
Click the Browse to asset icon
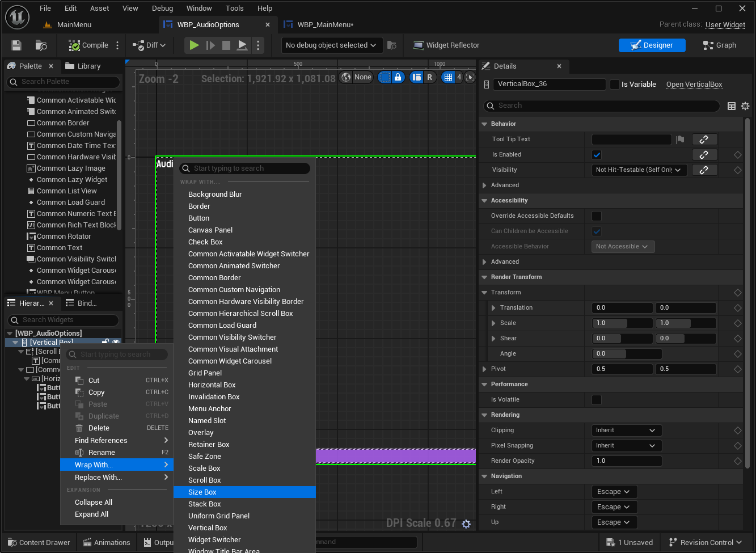41,45
